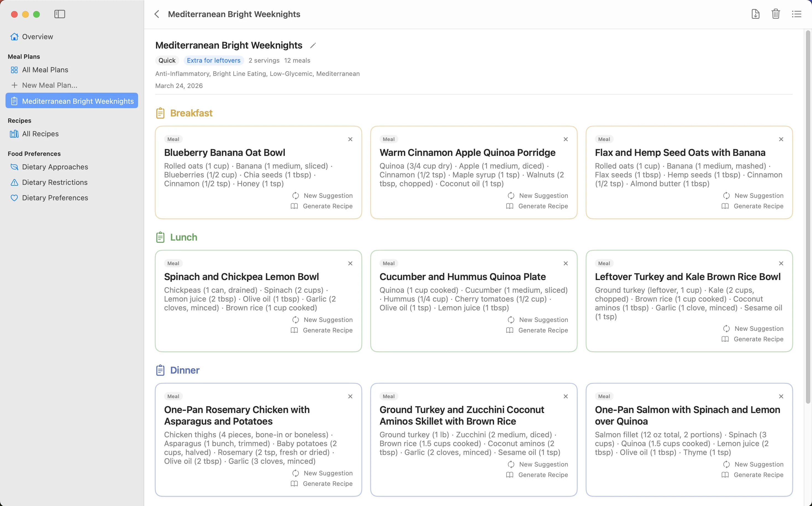
Task: Open Dietary Preferences via the heart icon
Action: point(14,198)
